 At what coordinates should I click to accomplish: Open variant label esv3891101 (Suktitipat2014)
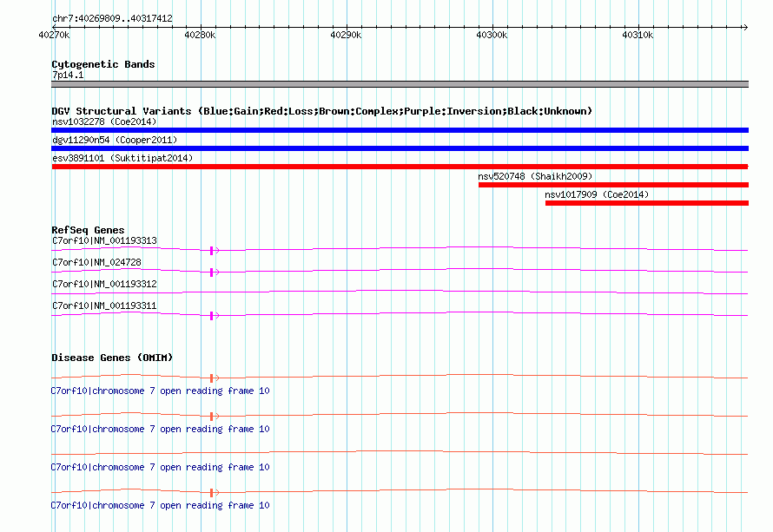[x=122, y=158]
